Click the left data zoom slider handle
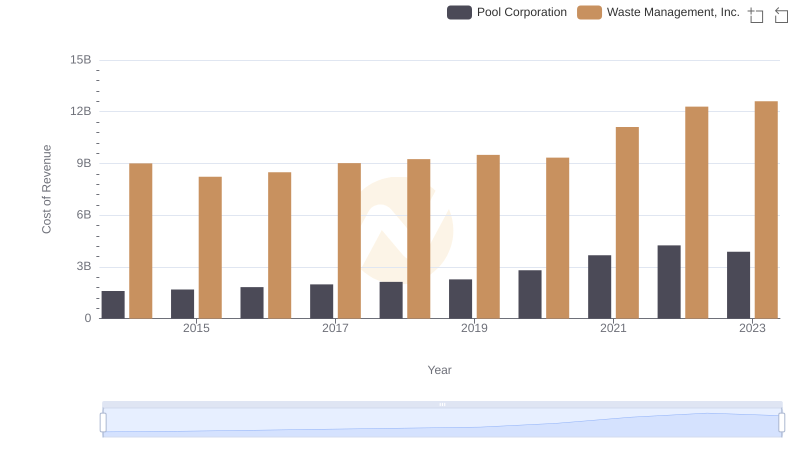800x461 pixels. click(103, 423)
